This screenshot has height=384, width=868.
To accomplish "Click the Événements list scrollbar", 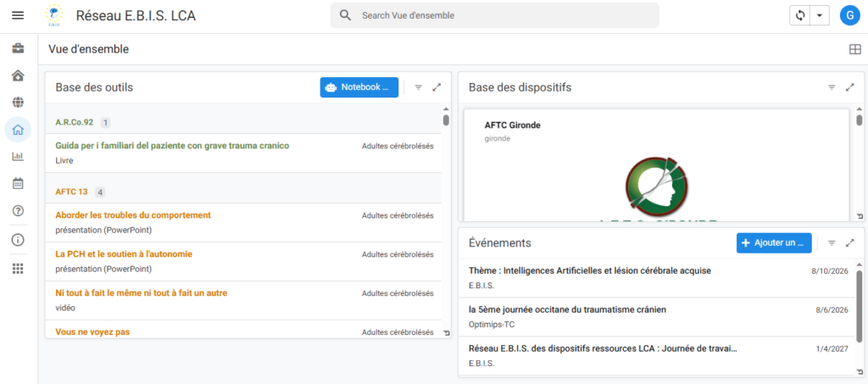I will (860, 306).
